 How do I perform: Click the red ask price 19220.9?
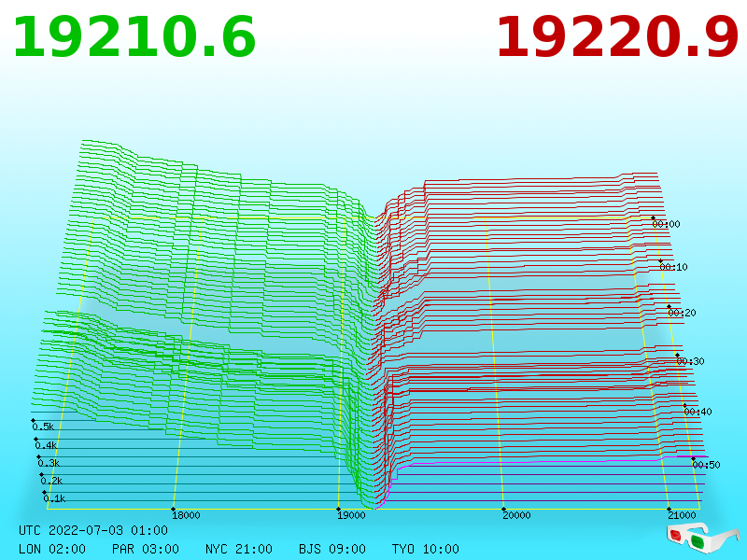pos(617,37)
